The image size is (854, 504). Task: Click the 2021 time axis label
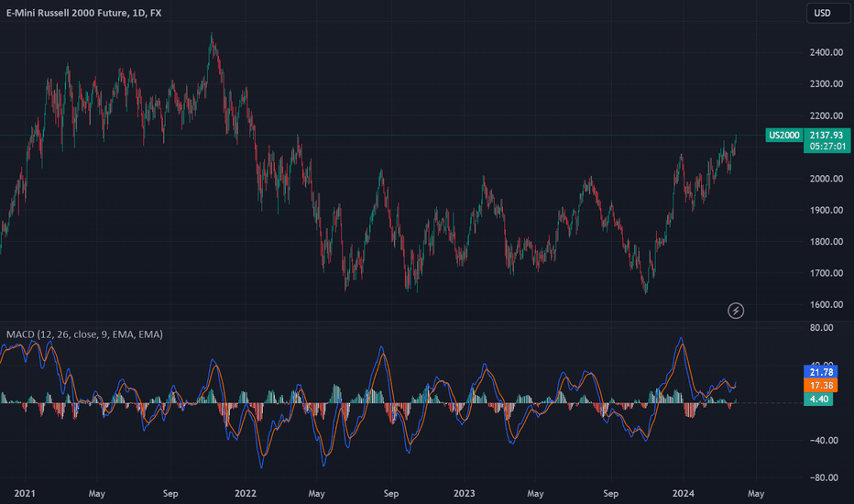[25, 493]
